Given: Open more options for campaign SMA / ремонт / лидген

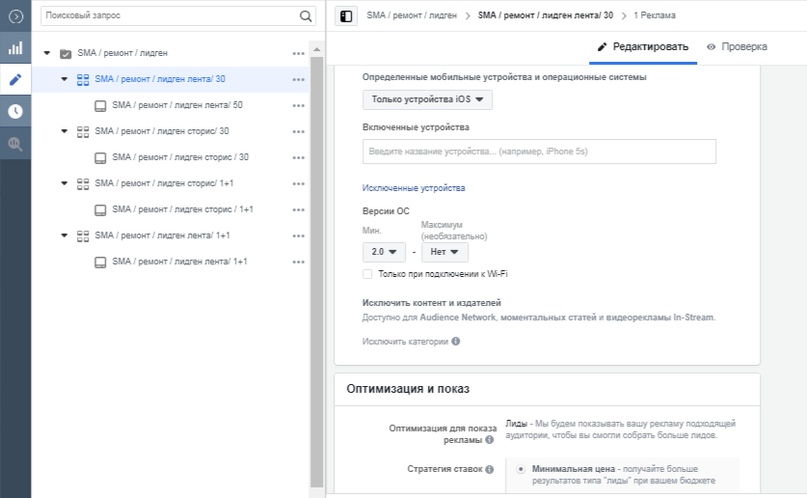Looking at the screenshot, I should pyautogui.click(x=299, y=53).
